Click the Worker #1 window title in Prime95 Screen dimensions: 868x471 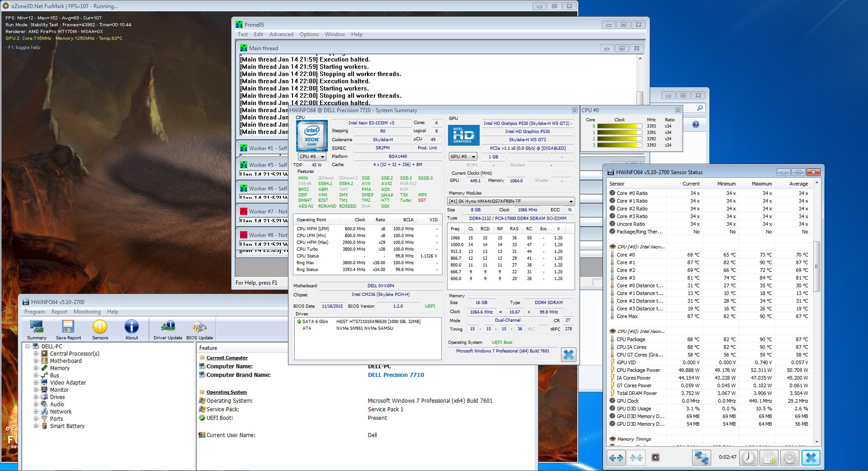click(x=268, y=148)
